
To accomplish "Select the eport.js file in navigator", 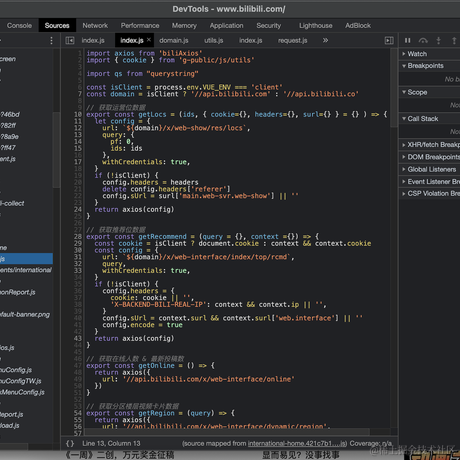I will pos(12,414).
